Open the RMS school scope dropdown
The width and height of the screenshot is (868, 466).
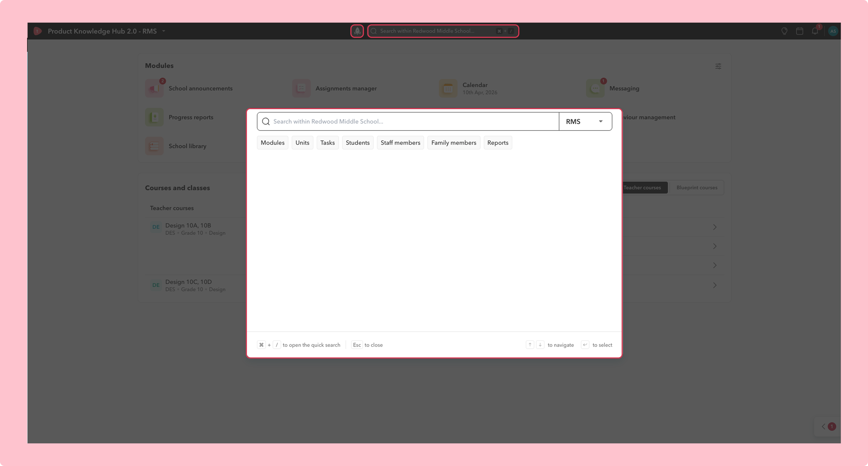[x=585, y=121]
